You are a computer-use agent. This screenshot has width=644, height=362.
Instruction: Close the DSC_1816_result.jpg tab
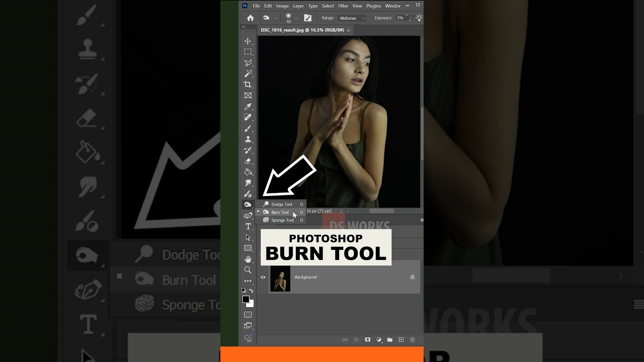[x=348, y=30]
